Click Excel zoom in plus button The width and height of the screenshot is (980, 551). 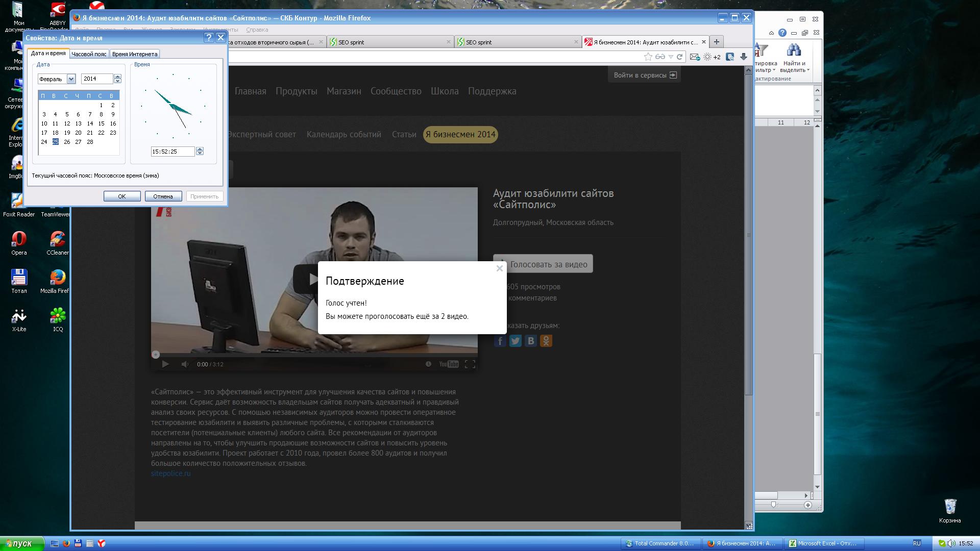pos(807,505)
